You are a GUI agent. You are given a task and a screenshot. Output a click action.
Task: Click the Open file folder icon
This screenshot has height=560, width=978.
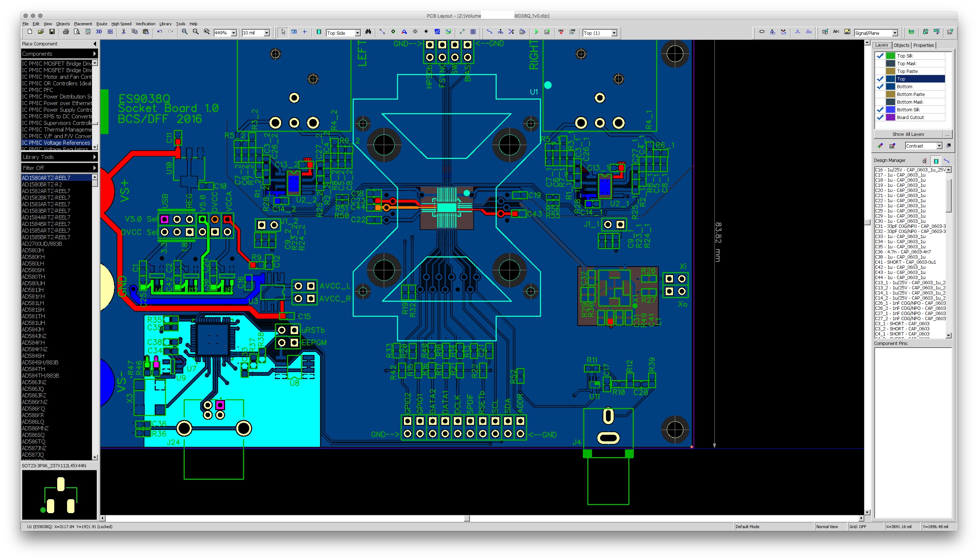click(x=41, y=32)
